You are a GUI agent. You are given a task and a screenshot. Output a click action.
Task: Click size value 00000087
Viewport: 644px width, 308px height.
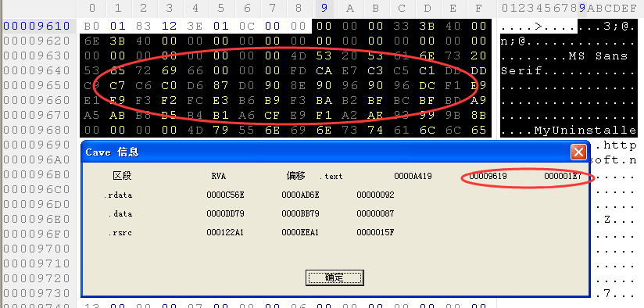tap(375, 214)
